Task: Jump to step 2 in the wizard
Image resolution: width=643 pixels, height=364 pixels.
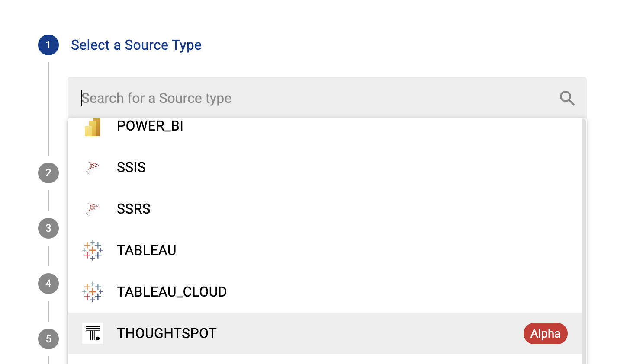Action: [x=48, y=173]
